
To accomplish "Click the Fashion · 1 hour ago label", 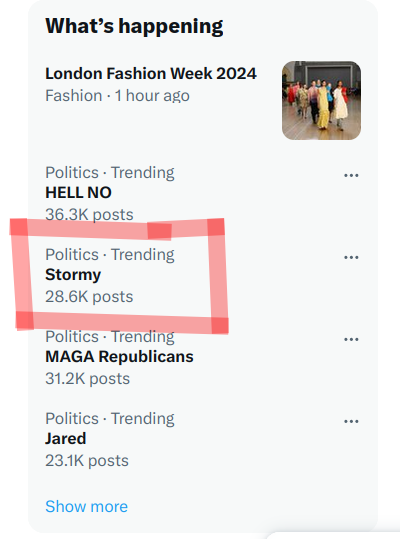I will [x=117, y=96].
